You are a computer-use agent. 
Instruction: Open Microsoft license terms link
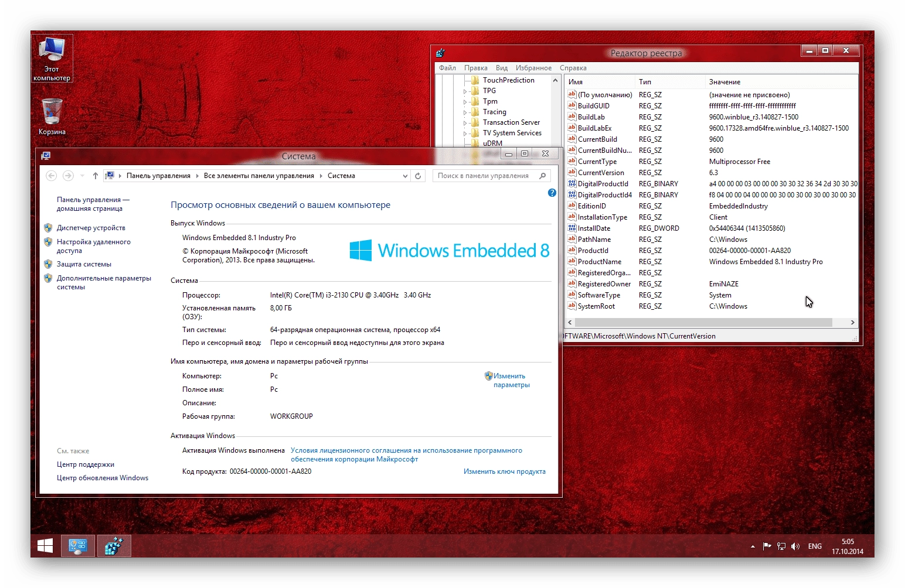[406, 454]
